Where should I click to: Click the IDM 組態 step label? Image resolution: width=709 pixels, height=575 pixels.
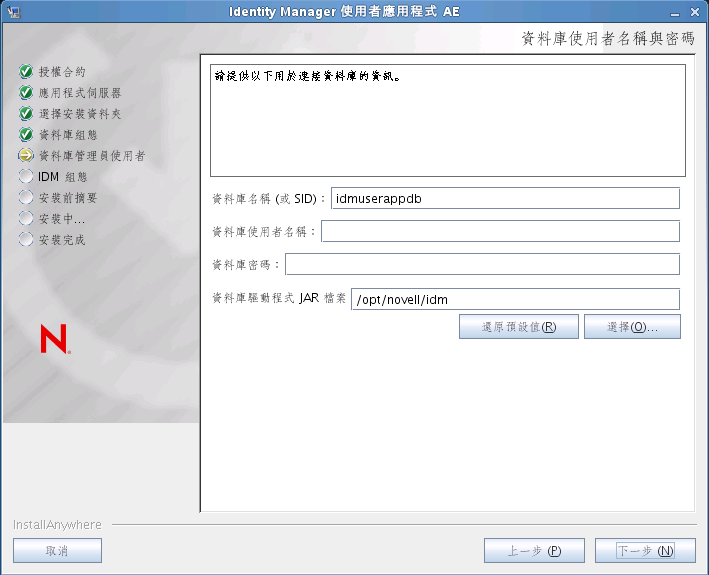point(62,177)
